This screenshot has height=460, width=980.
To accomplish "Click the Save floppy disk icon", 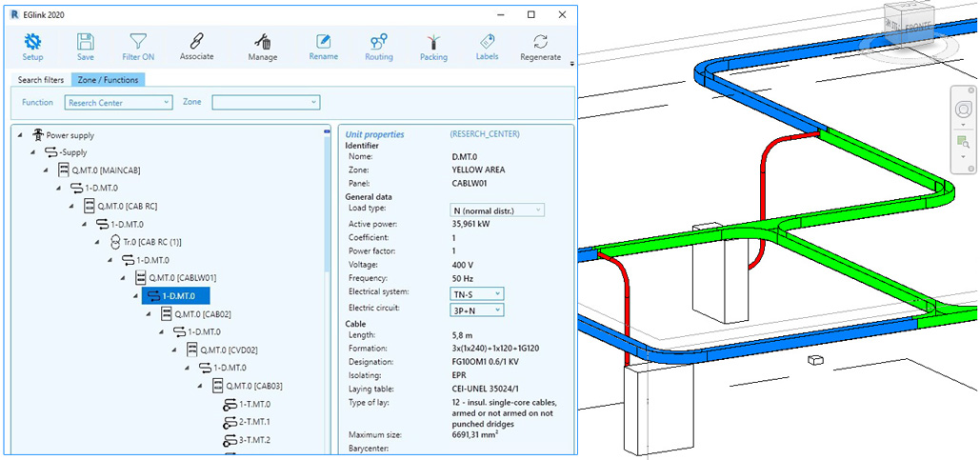I will (86, 42).
